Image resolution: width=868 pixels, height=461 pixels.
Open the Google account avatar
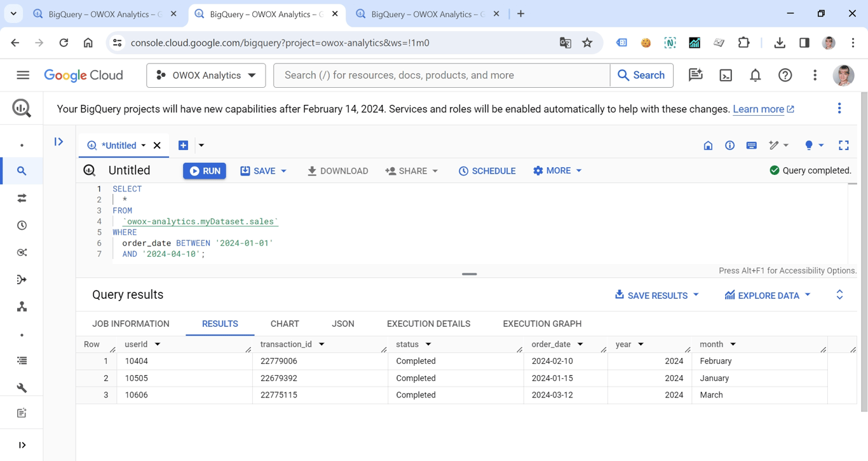tap(843, 75)
